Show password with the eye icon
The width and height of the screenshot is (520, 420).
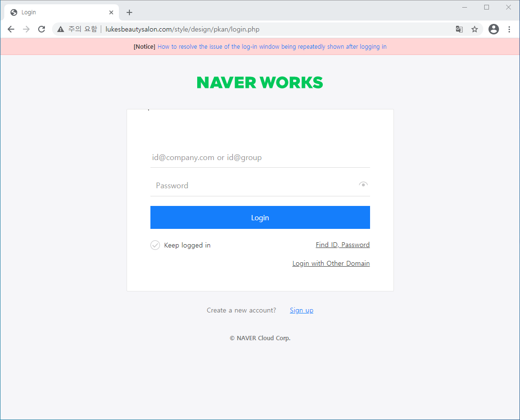click(363, 184)
